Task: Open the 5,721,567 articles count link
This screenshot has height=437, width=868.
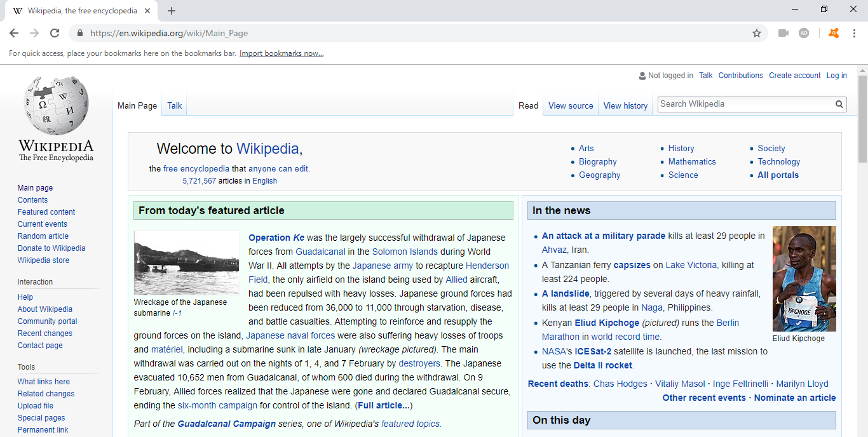Action: coord(200,181)
